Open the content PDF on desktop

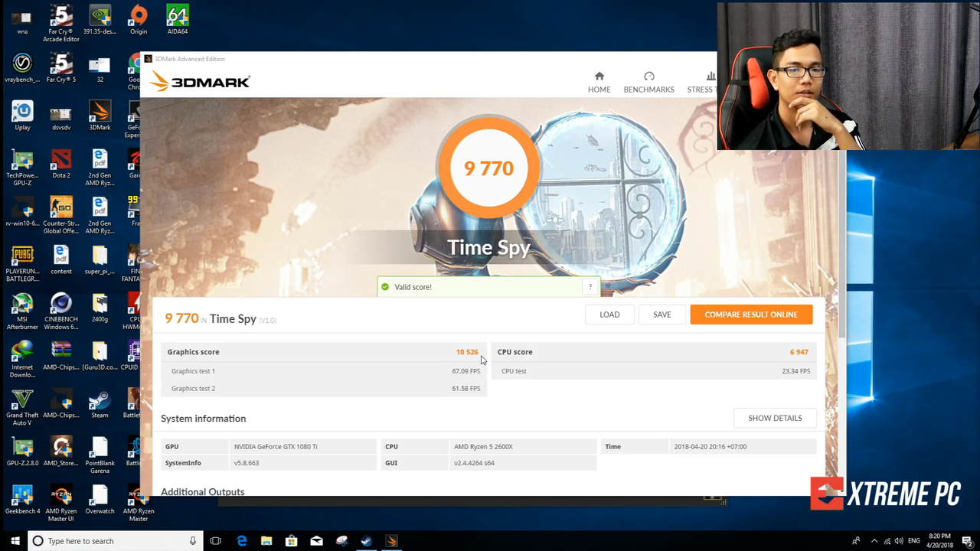(61, 260)
